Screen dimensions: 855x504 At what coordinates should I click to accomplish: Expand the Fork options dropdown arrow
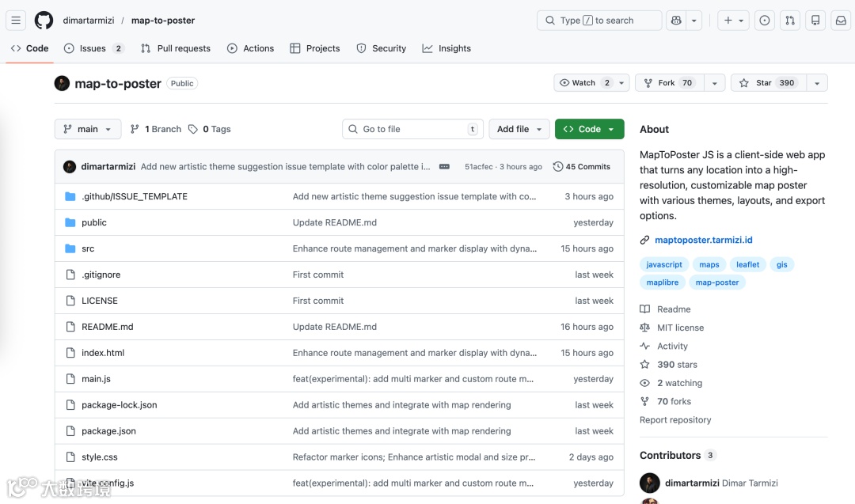(714, 83)
